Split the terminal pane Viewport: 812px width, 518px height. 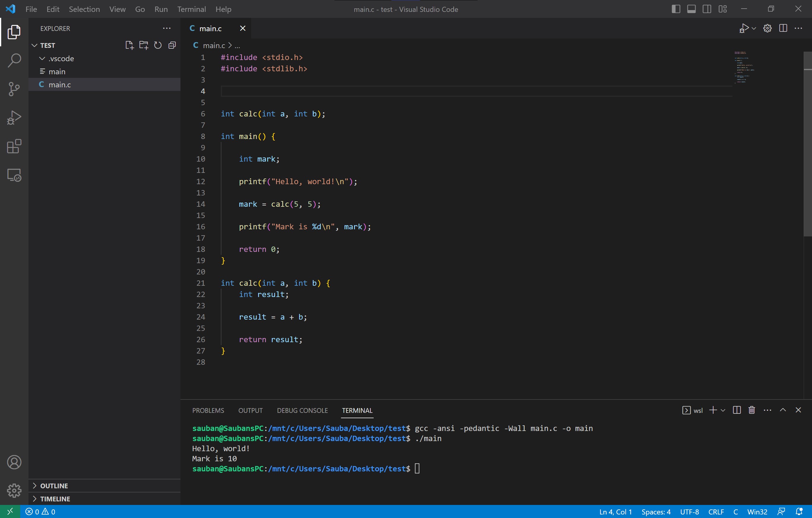[737, 410]
